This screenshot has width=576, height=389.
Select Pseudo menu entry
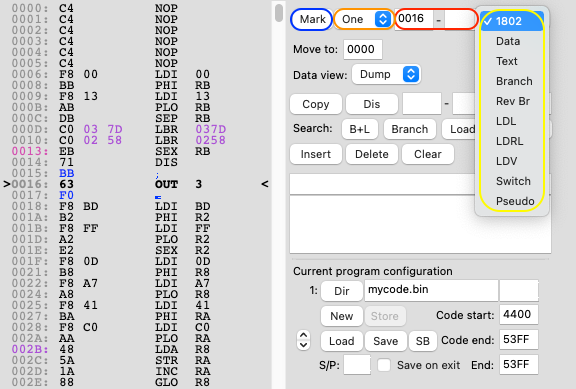pos(511,201)
